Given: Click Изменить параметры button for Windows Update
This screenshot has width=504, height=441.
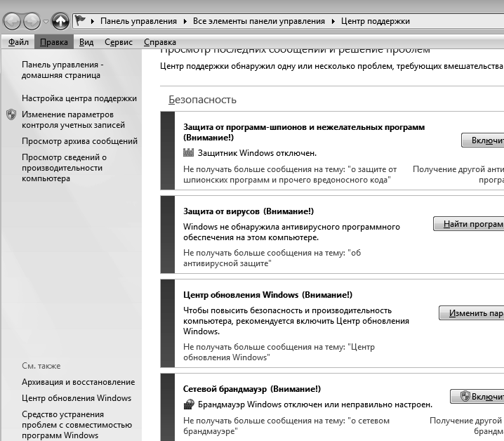Looking at the screenshot, I should point(471,313).
